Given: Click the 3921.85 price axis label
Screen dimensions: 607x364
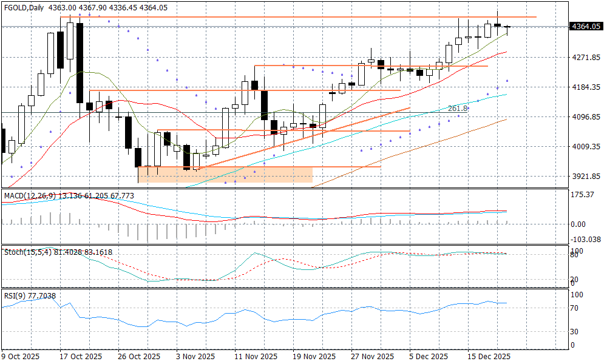Looking at the screenshot, I should click(x=585, y=177).
